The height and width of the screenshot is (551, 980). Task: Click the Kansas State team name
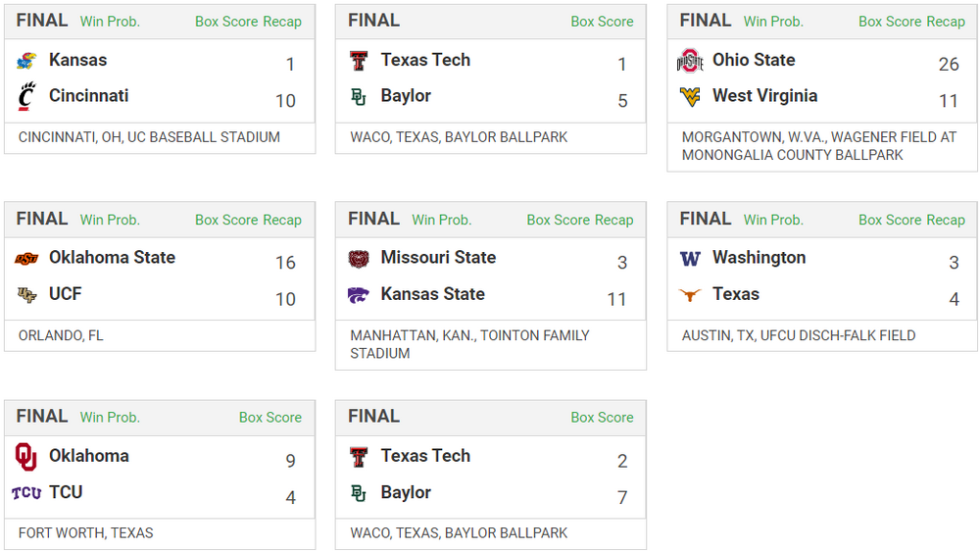(432, 294)
